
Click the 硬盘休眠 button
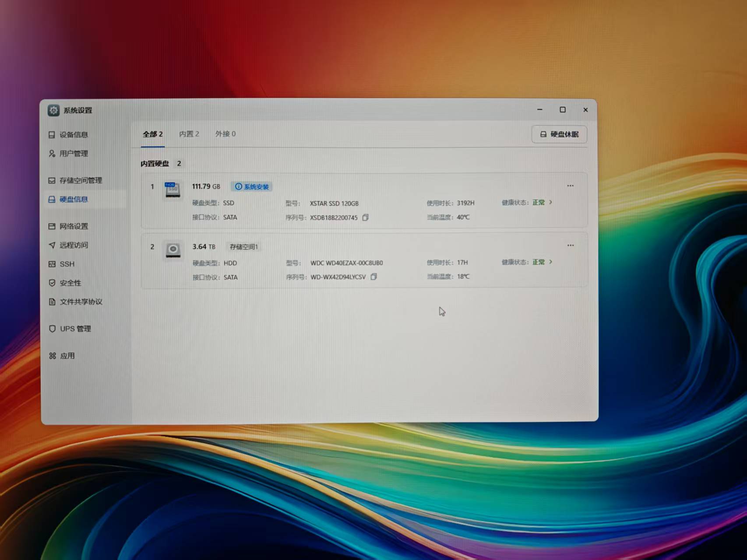coord(559,134)
